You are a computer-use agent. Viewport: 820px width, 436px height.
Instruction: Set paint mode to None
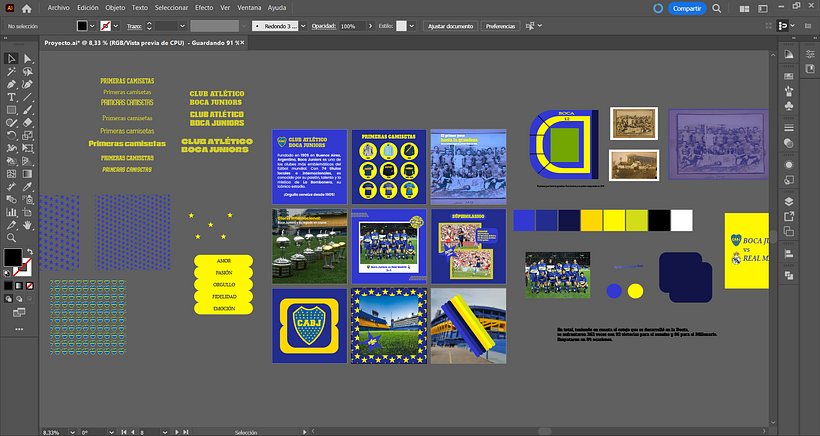pyautogui.click(x=30, y=286)
